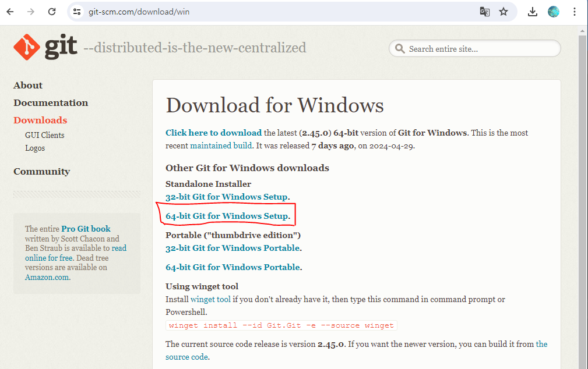Download 32-bit Git for Windows Portable
The width and height of the screenshot is (588, 369).
(x=233, y=248)
